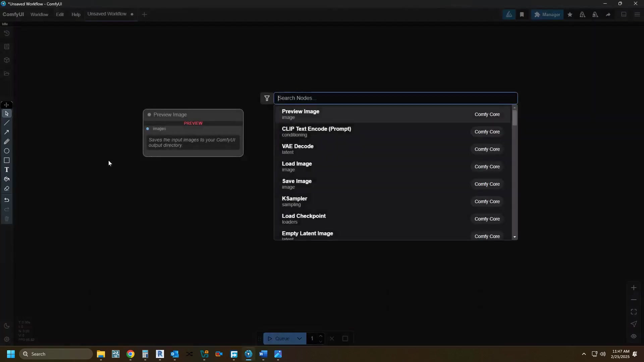Toggle the bottom panel visibility
This screenshot has width=644, height=362.
624,14
